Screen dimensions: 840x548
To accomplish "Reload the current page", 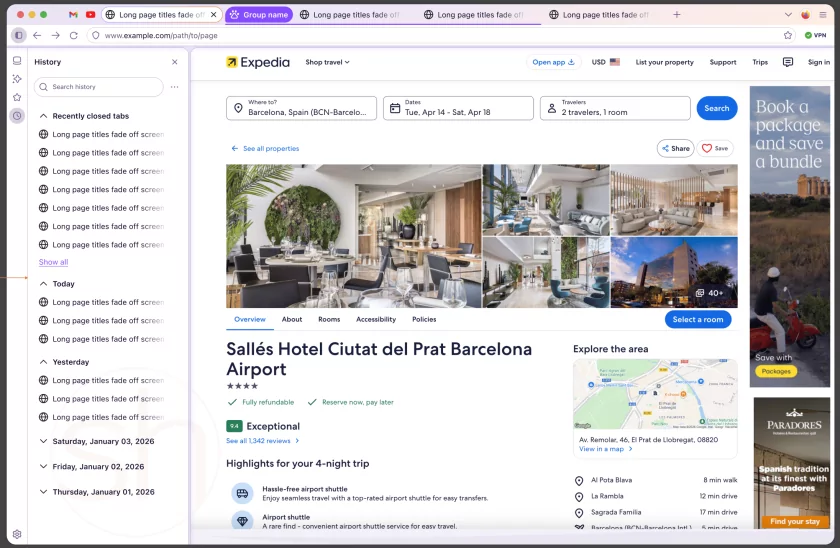I will 73,35.
